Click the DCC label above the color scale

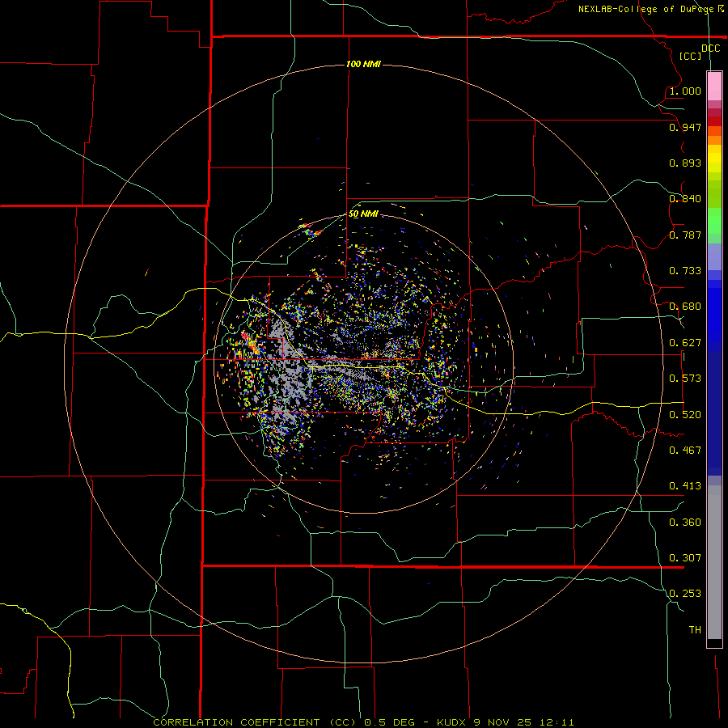[711, 49]
